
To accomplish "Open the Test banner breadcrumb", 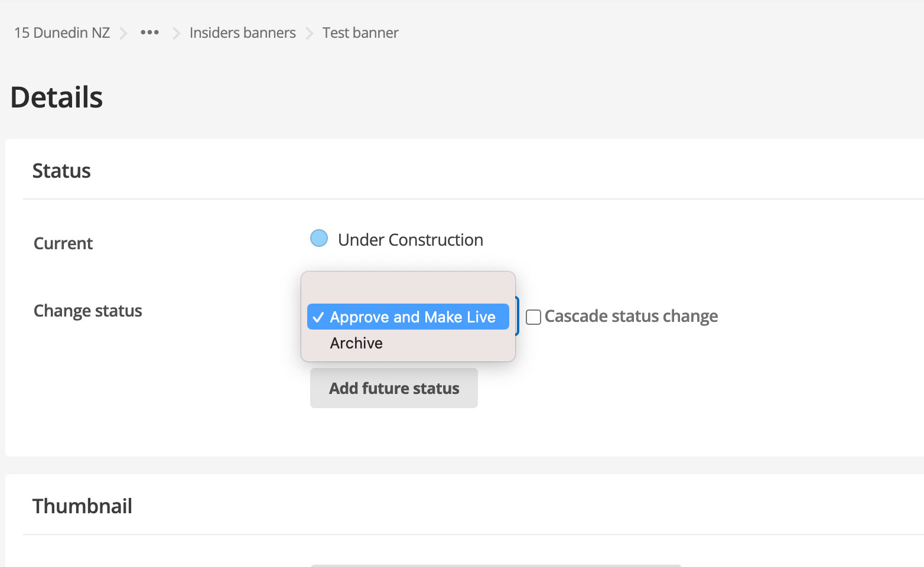I will (x=360, y=32).
